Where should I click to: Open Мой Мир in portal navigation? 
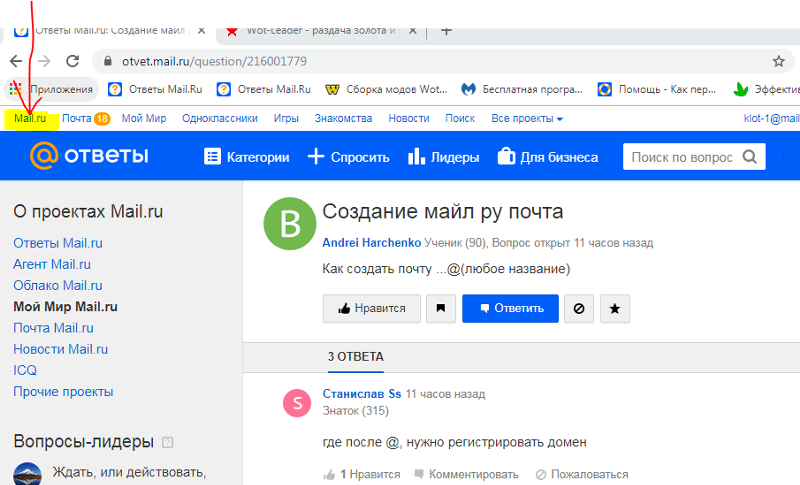coord(144,118)
